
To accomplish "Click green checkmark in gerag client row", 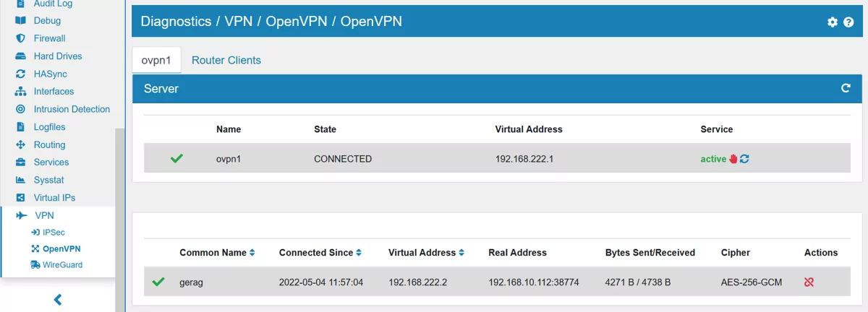I will pyautogui.click(x=158, y=282).
